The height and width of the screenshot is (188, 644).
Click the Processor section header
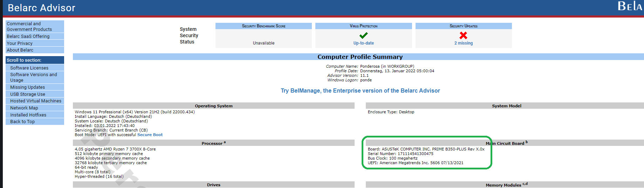pyautogui.click(x=214, y=143)
